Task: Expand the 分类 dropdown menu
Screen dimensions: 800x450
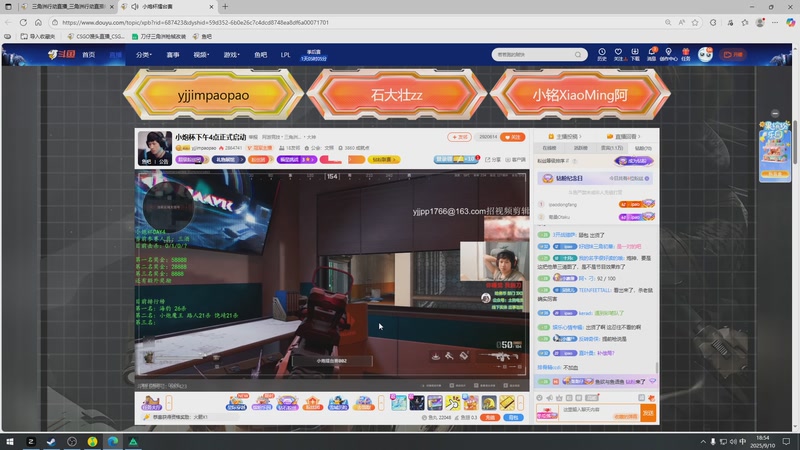Action: [x=144, y=55]
